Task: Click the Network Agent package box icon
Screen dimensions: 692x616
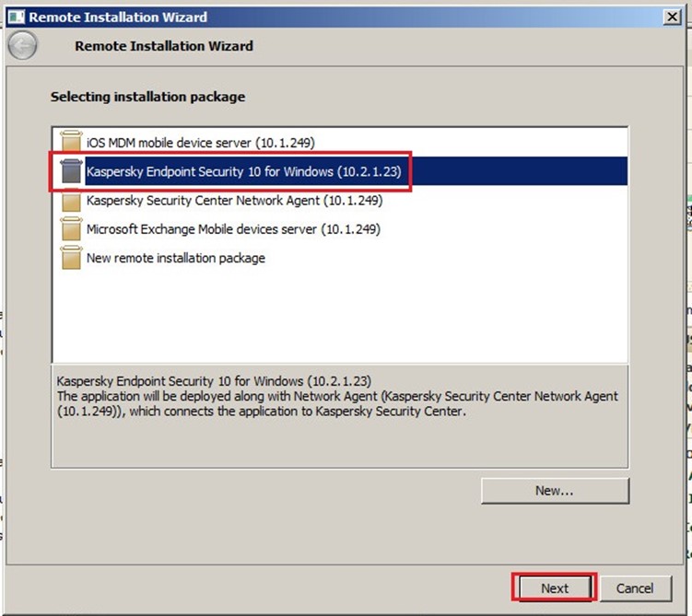Action: click(71, 201)
